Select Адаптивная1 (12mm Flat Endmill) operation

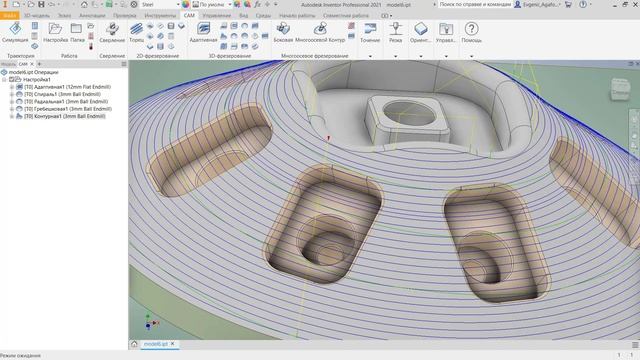click(x=67, y=87)
